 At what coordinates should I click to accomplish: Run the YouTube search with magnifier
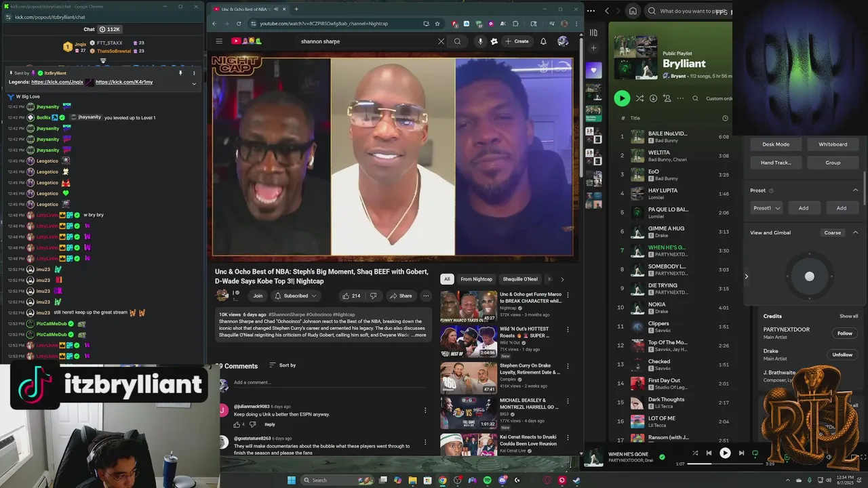tap(457, 41)
